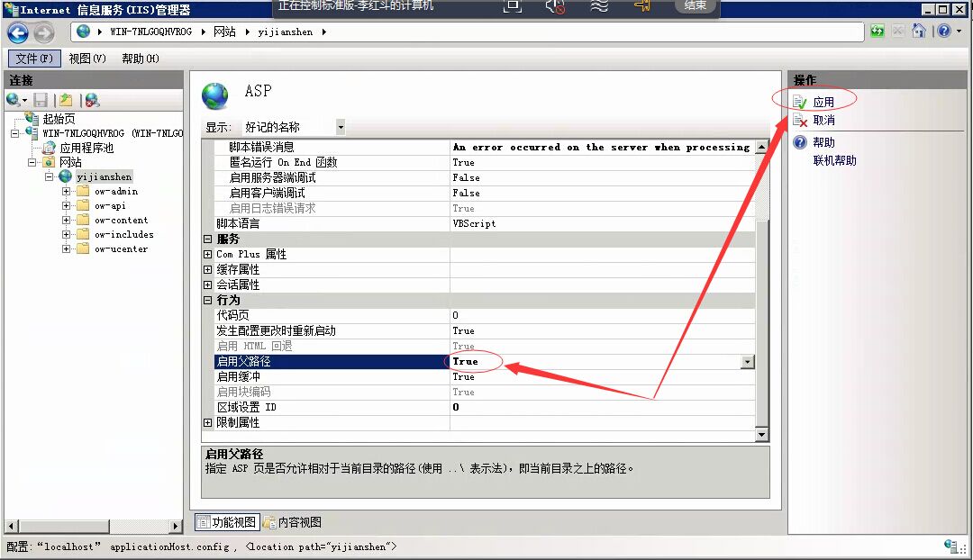The width and height of the screenshot is (973, 560).
Task: Click the save connections disk icon
Action: pyautogui.click(x=41, y=99)
